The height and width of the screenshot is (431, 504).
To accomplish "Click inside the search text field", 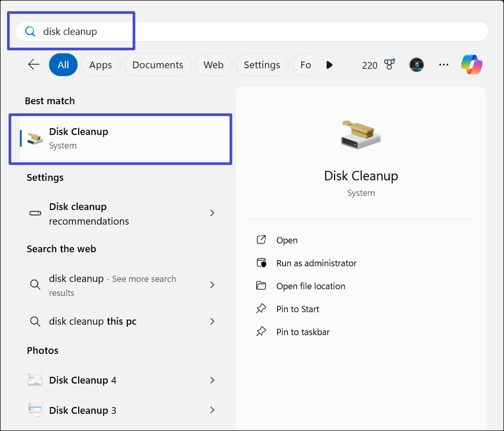I will tap(261, 32).
